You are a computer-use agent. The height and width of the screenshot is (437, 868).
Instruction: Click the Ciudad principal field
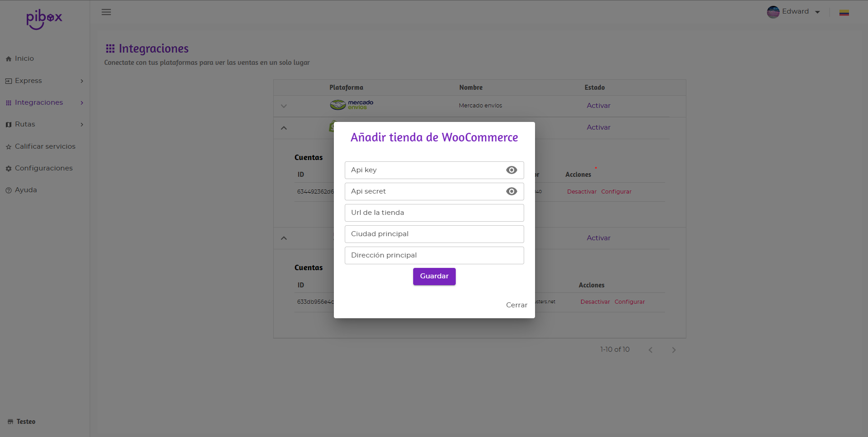point(434,234)
